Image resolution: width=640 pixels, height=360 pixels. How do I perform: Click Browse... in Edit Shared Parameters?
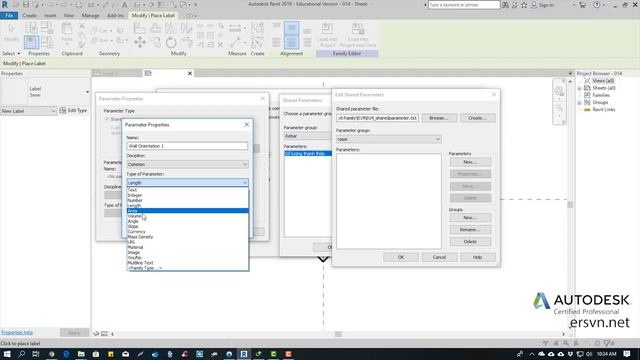(x=438, y=118)
